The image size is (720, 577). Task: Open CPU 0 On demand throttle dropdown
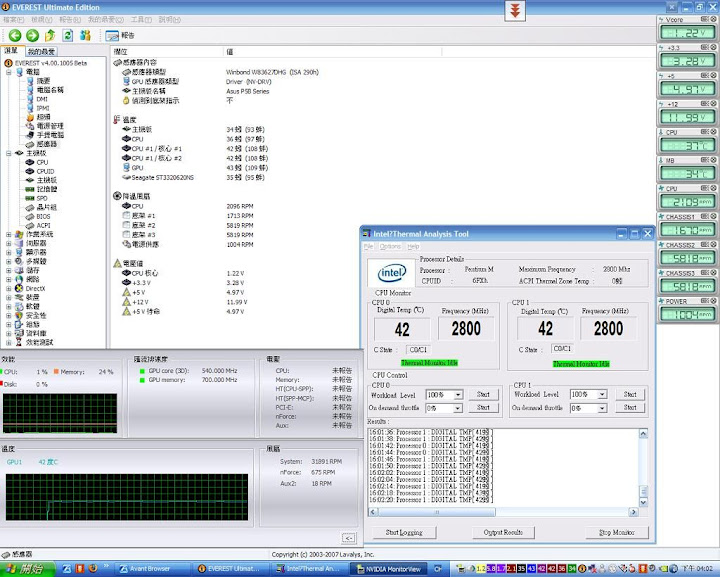458,408
